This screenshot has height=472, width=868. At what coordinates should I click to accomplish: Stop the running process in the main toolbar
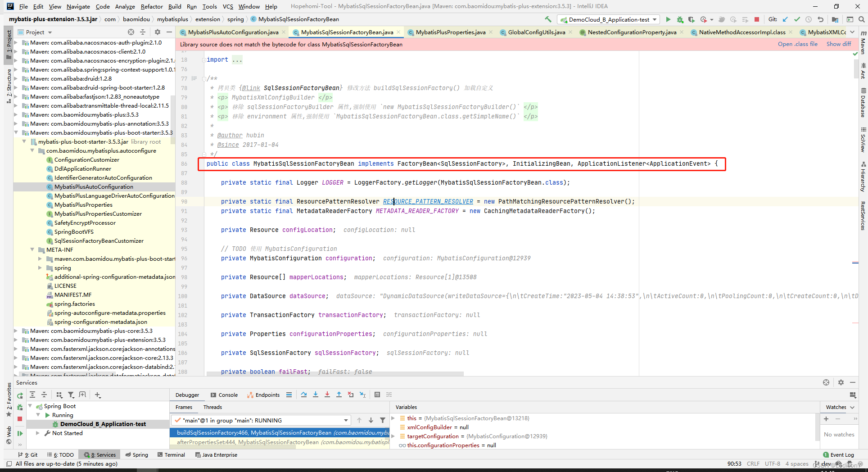click(757, 19)
